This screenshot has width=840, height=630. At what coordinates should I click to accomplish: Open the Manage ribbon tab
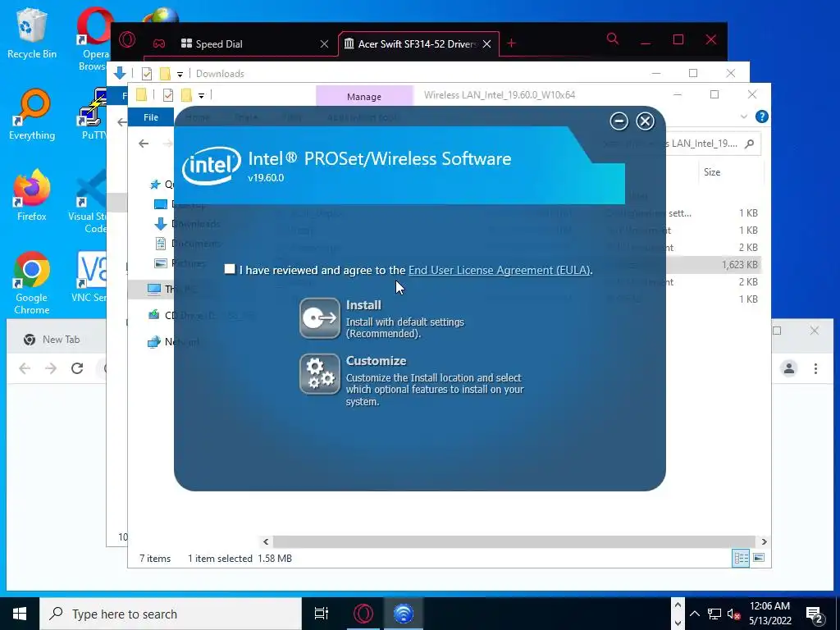tap(364, 97)
